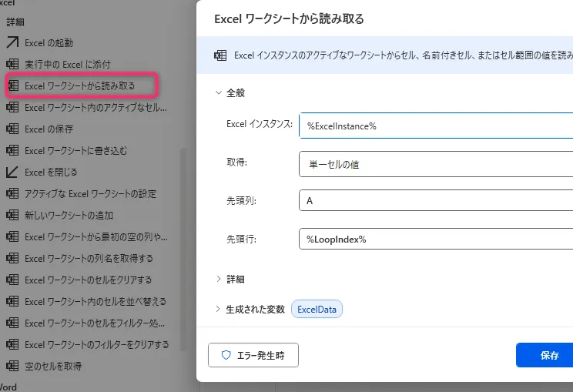Screen dimensions: 573x392
Task: Click the 実行中の Excel に添付 icon
Action: click(x=12, y=64)
